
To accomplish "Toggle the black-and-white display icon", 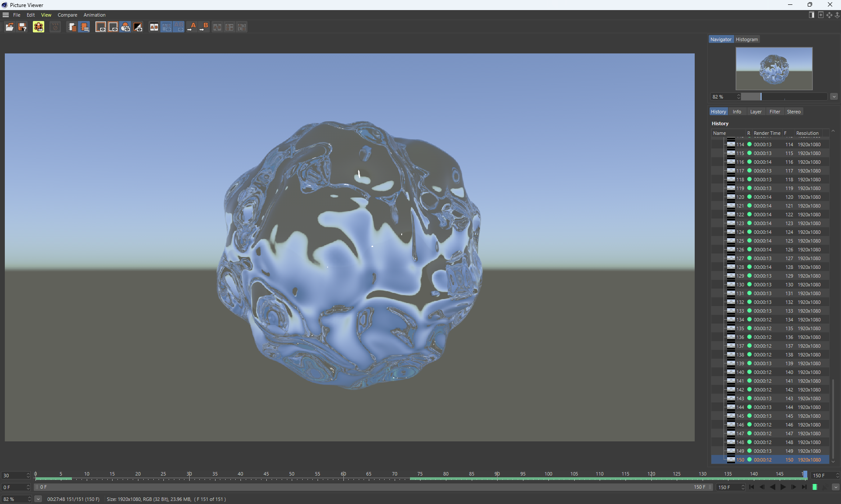I will point(138,27).
